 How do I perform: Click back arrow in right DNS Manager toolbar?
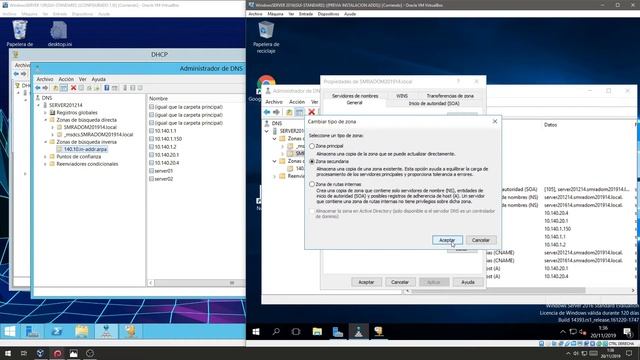267,112
